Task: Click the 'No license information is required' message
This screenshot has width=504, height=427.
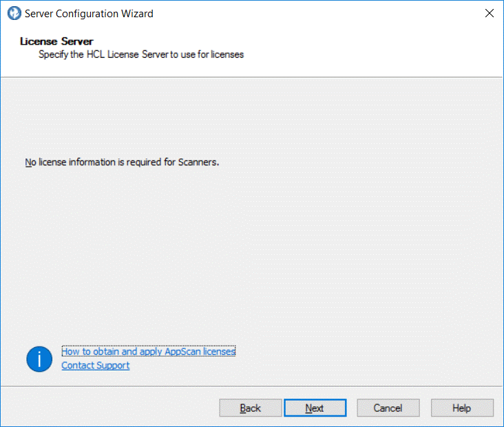Action: click(121, 163)
